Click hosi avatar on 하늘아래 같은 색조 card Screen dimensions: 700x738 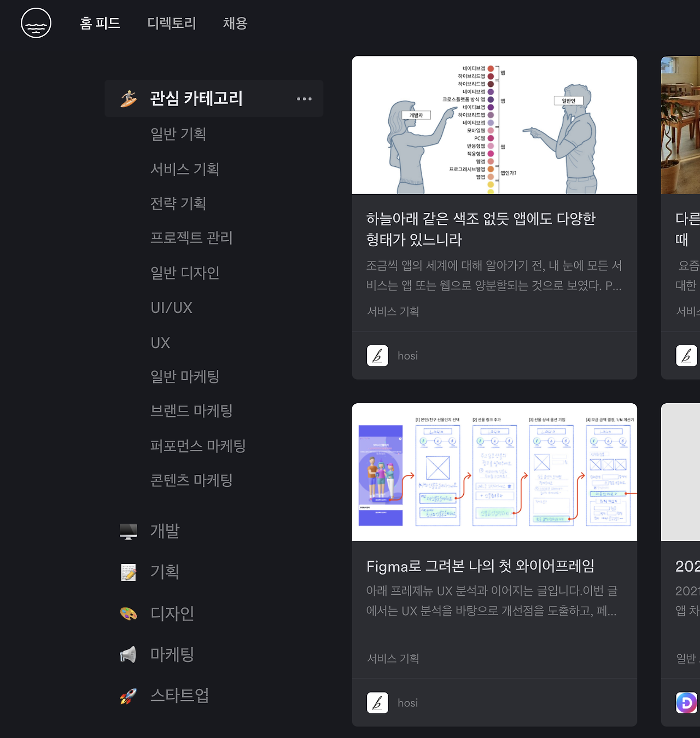pyautogui.click(x=377, y=356)
